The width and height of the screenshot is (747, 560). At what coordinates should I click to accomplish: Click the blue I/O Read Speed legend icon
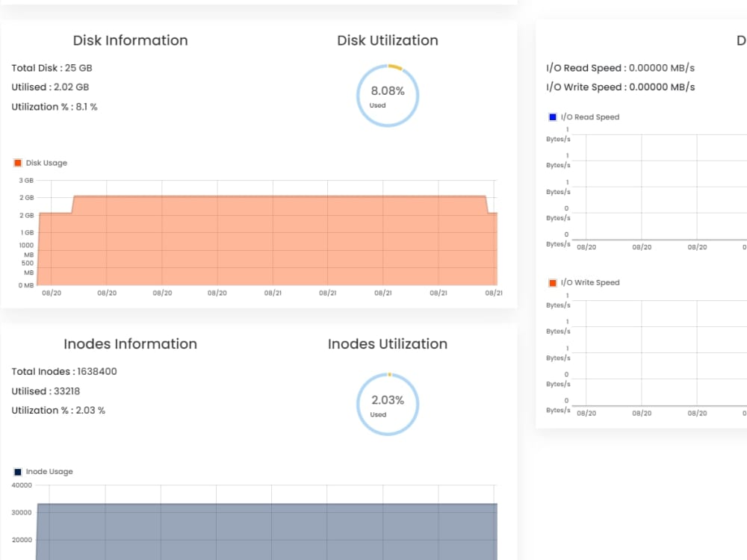(x=553, y=117)
